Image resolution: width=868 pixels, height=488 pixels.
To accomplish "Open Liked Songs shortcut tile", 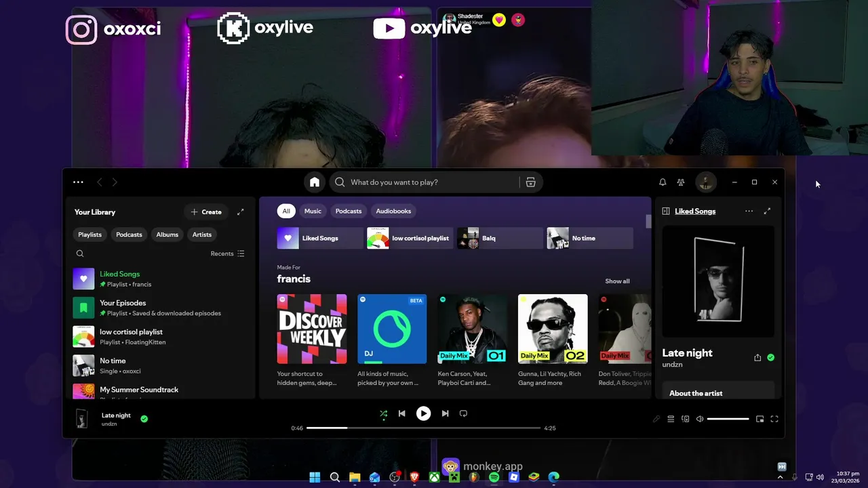I will point(320,238).
